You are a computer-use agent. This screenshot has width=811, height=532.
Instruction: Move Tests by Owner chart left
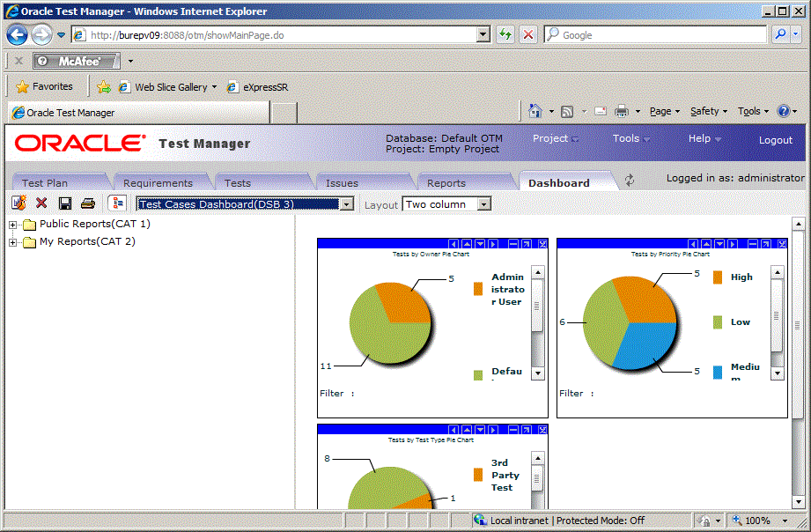(453, 244)
